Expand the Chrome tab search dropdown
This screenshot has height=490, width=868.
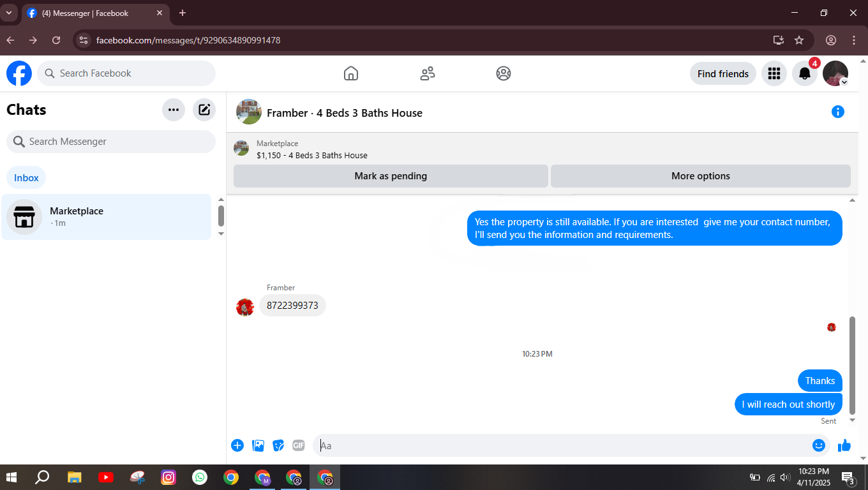9,13
